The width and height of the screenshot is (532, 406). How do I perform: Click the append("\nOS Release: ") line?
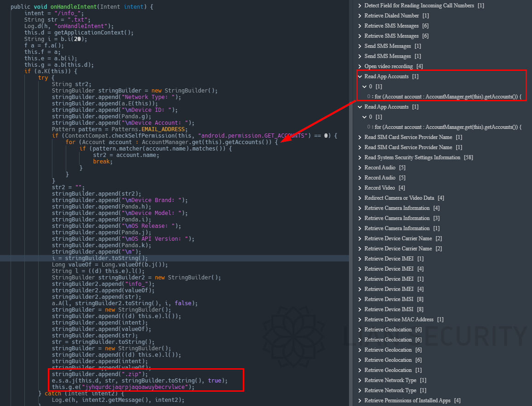pos(116,226)
